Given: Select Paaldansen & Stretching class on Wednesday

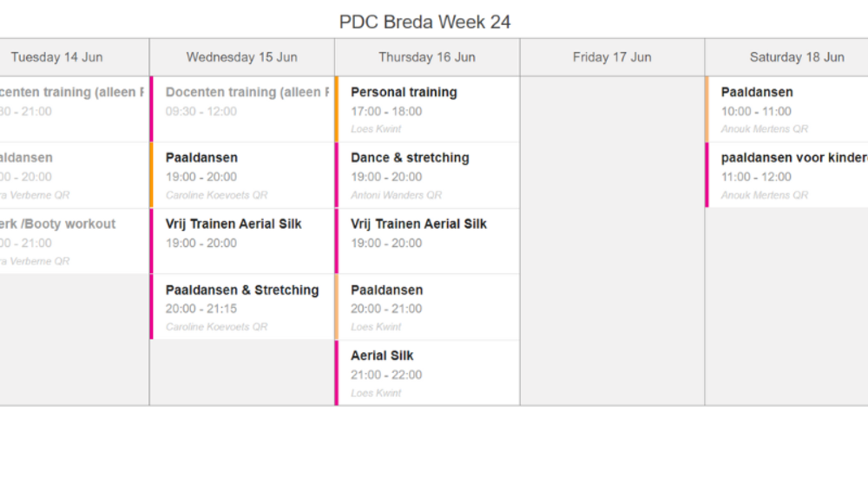Looking at the screenshot, I should point(242,307).
